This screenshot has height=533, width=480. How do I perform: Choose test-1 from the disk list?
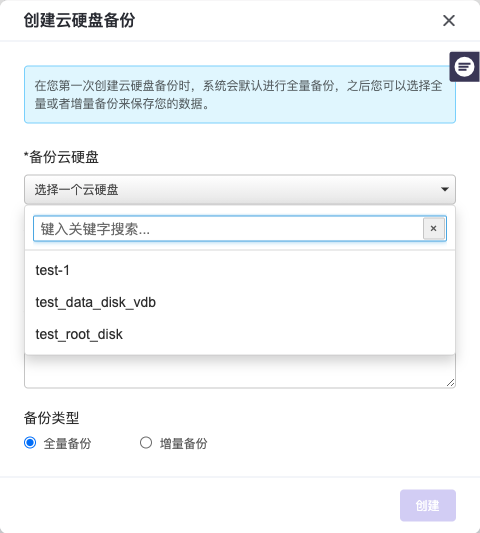[240, 270]
